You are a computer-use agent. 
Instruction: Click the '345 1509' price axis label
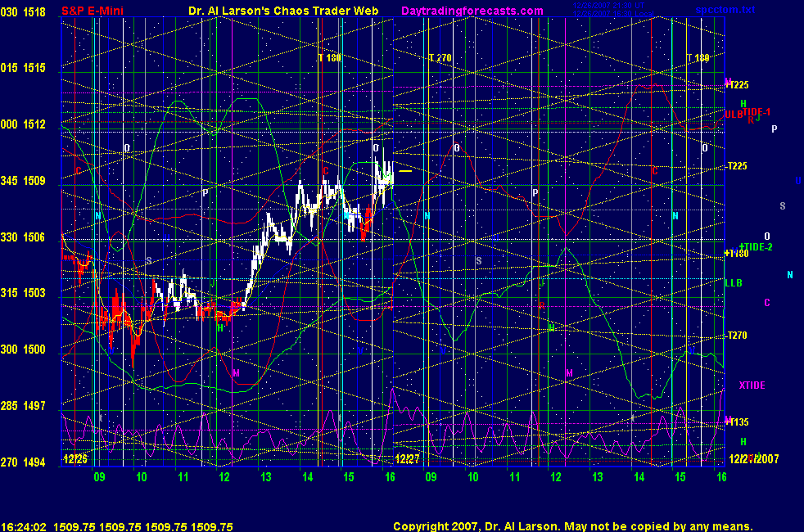[23, 180]
